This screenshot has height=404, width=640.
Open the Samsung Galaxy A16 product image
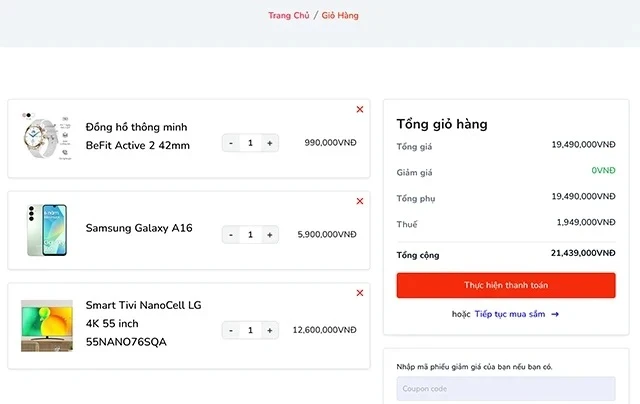pyautogui.click(x=46, y=229)
